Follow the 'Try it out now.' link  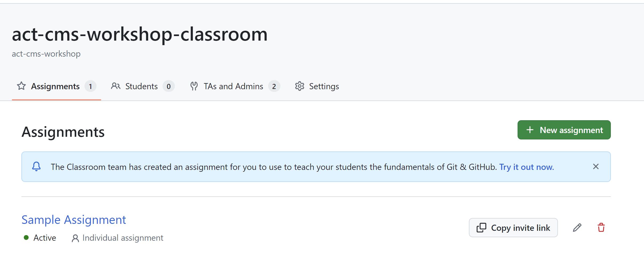(x=527, y=167)
